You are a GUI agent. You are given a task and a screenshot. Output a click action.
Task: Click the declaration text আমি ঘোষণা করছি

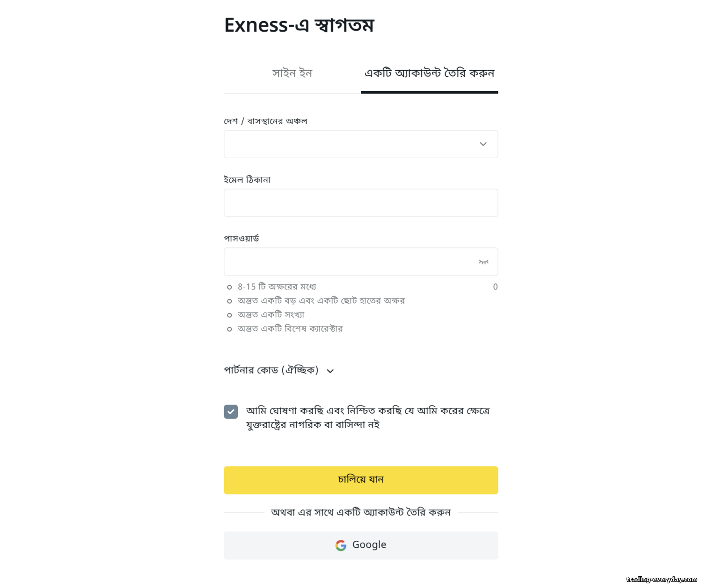pos(285,411)
